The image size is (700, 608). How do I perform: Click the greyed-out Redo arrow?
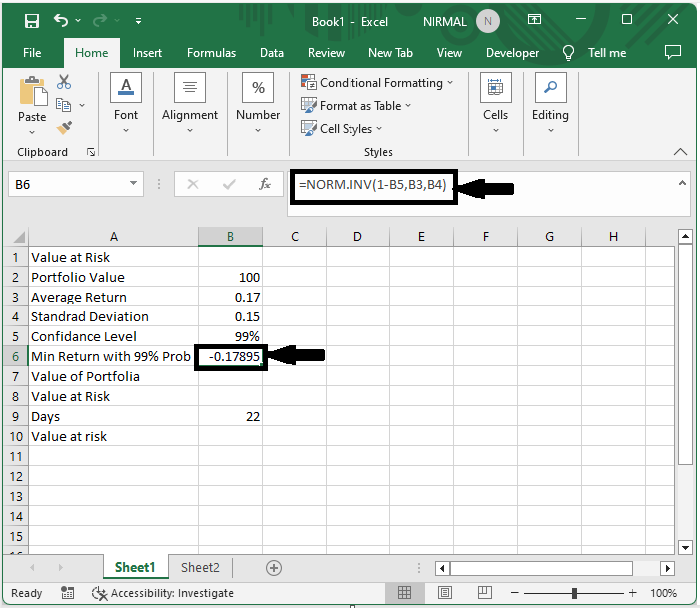coord(100,20)
